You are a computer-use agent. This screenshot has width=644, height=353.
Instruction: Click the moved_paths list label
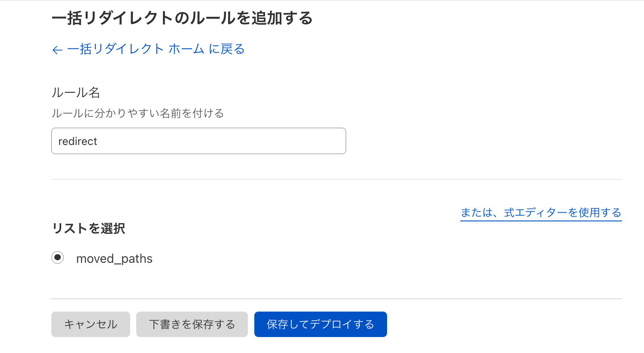[x=114, y=258]
